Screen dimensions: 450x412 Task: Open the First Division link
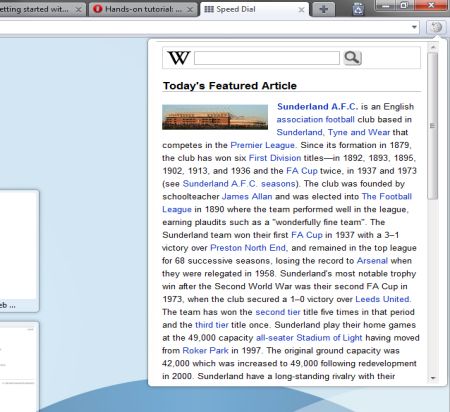pyautogui.click(x=275, y=158)
